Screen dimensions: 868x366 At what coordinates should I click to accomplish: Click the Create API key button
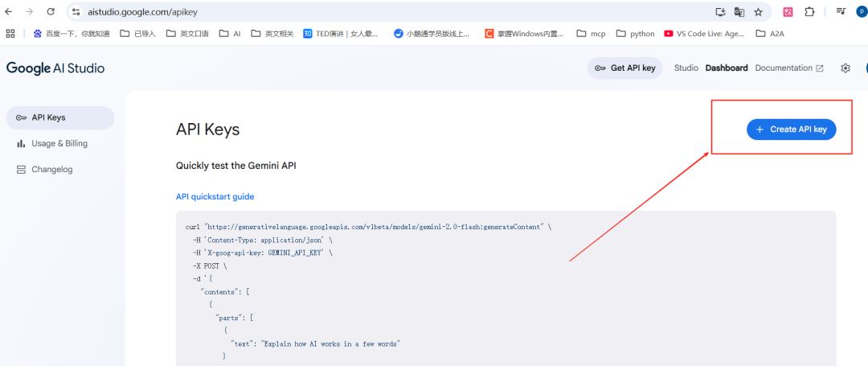click(x=791, y=129)
